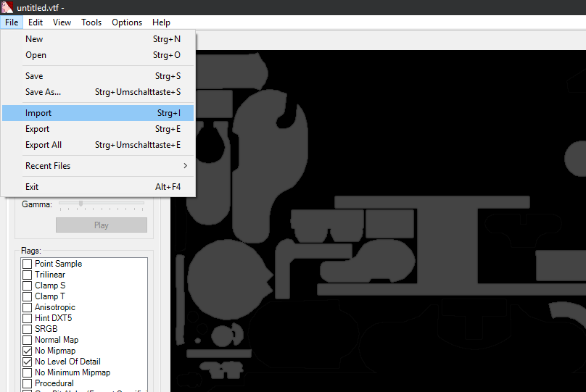Choose Exit from the File menu

point(98,187)
